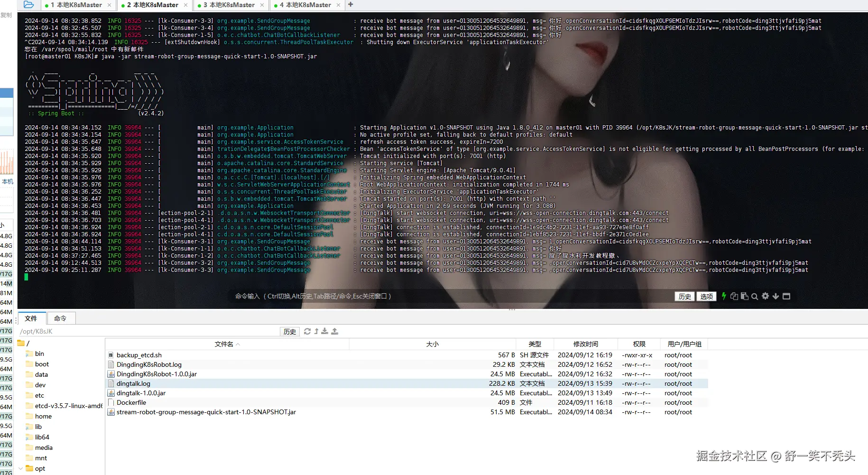Open file path 历史 button
Image resolution: width=868 pixels, height=475 pixels.
(289, 332)
